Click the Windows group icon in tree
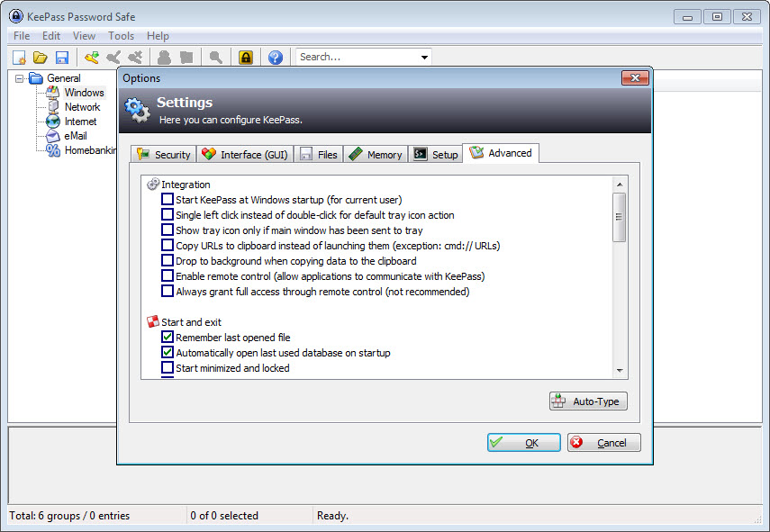The image size is (770, 532). pos(53,92)
